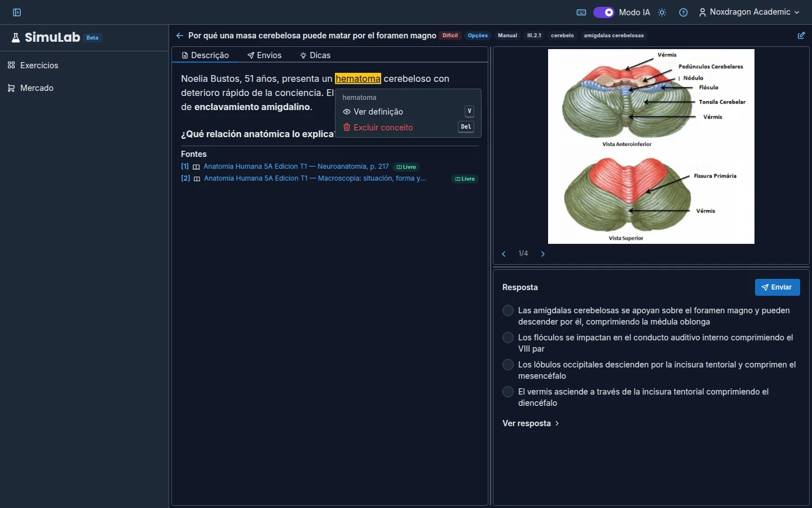Collapse the sidebar panel icon

[17, 12]
